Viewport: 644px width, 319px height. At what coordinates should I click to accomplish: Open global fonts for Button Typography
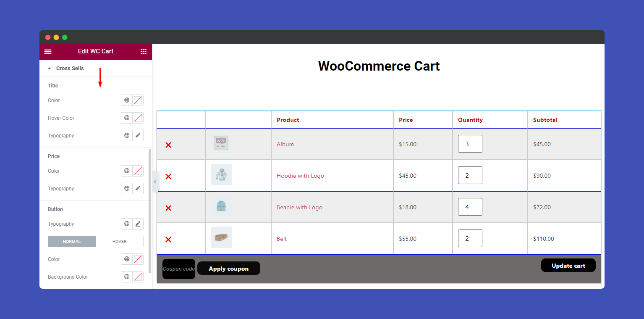click(127, 224)
